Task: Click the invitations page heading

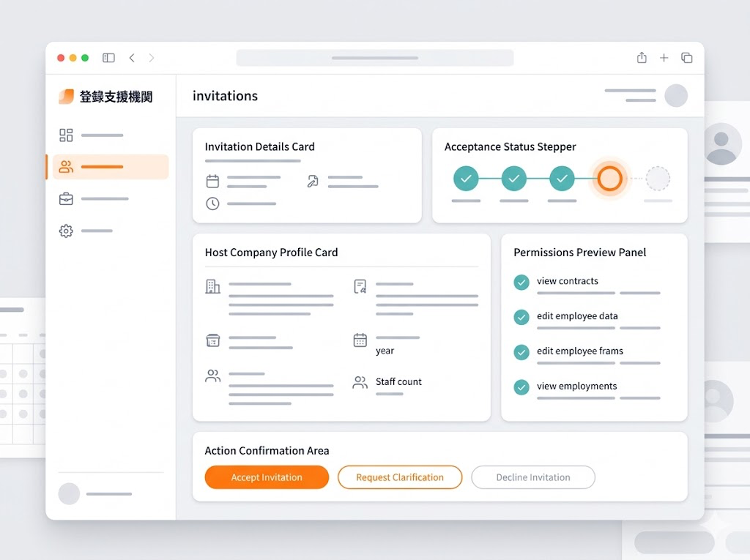Action: 225,96
